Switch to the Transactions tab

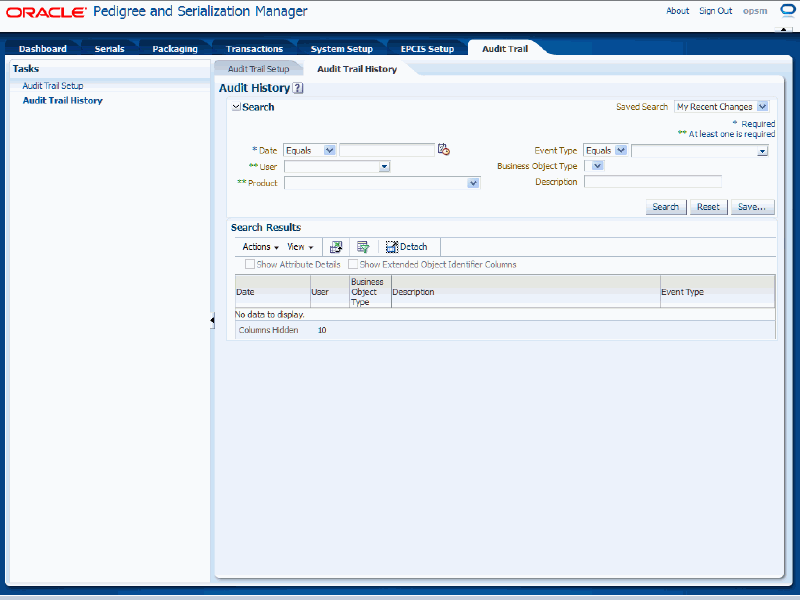pyautogui.click(x=254, y=48)
